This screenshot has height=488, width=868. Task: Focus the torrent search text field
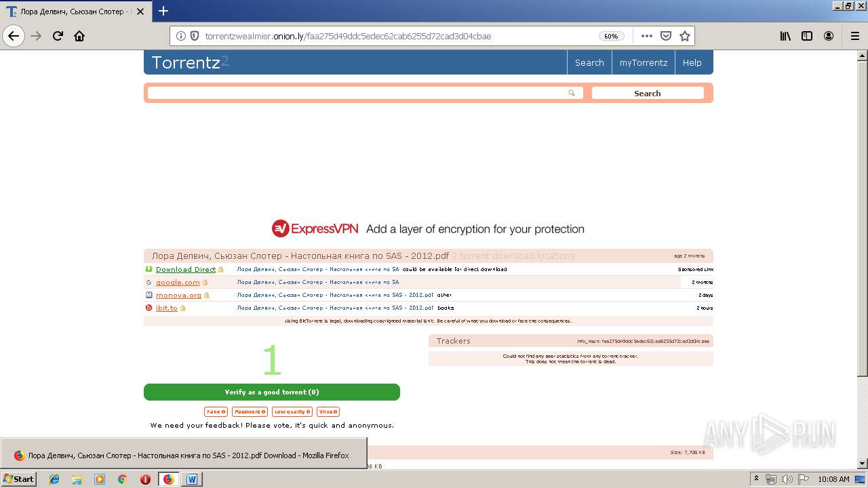pos(365,93)
